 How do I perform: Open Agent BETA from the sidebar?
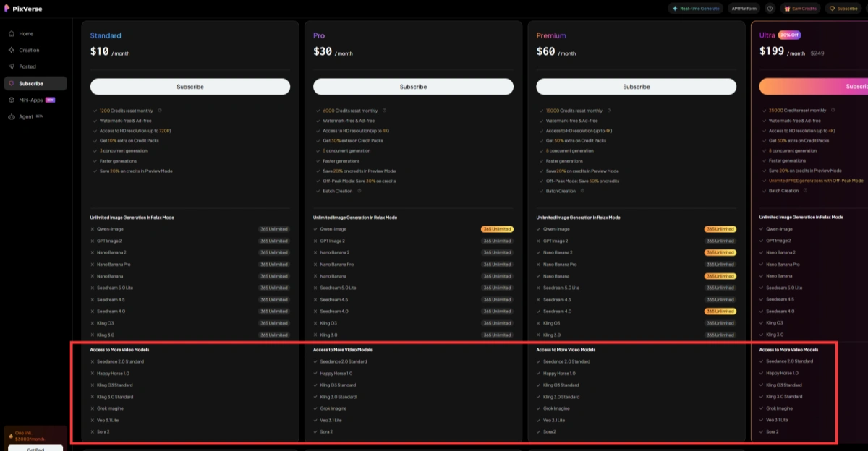(x=35, y=116)
